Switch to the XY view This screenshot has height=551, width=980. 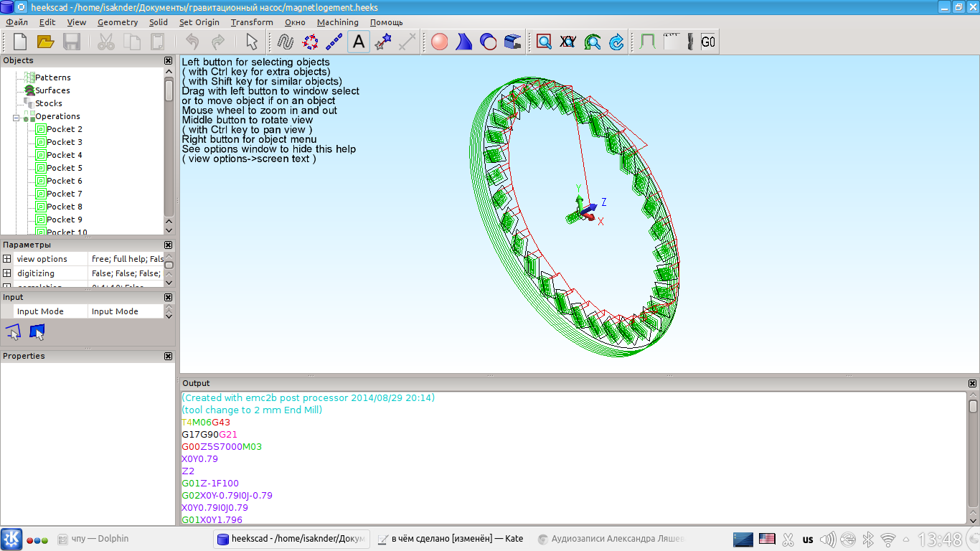tap(568, 42)
